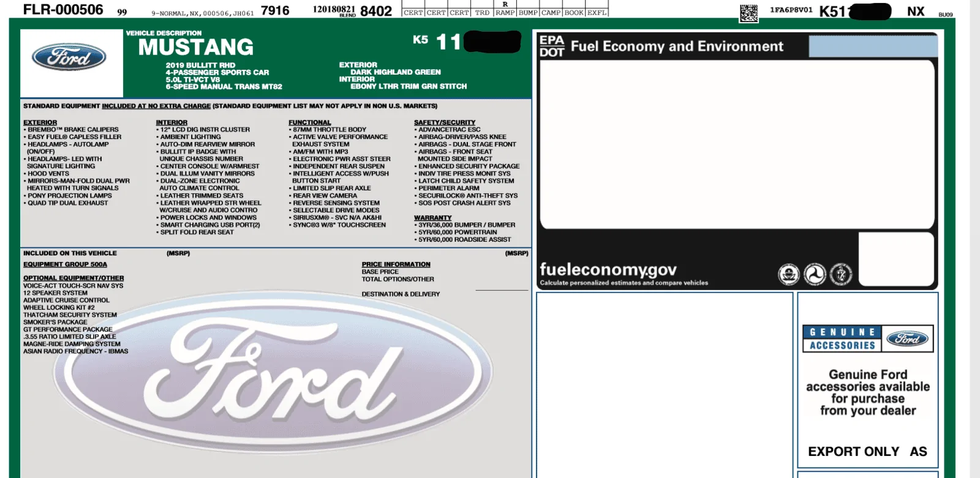The width and height of the screenshot is (980, 478).
Task: Select '4-PASSENGER SPORTS CAR' text
Action: [217, 72]
